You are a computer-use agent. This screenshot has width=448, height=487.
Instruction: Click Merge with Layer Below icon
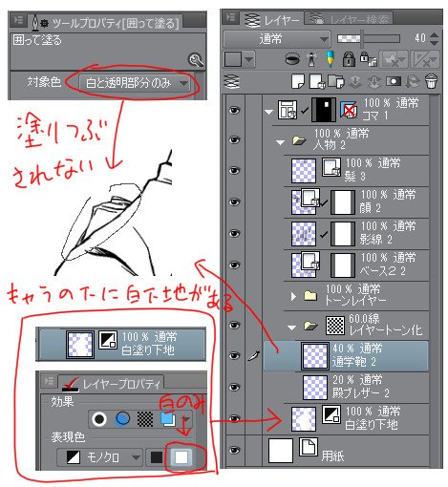tap(373, 82)
